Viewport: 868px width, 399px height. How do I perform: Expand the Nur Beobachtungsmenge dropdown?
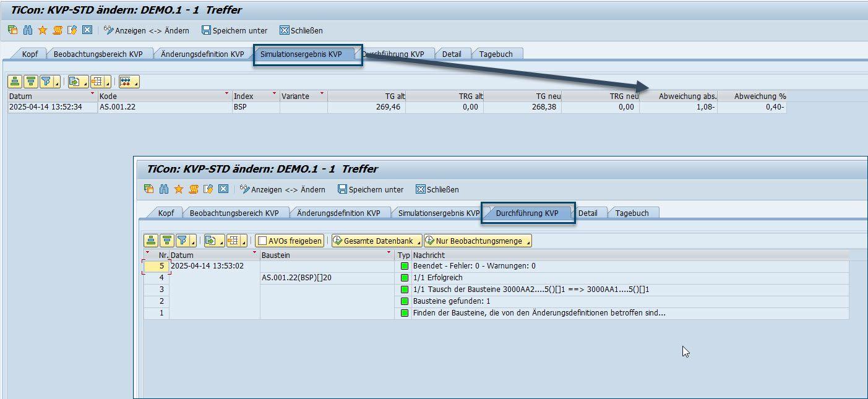click(x=478, y=241)
